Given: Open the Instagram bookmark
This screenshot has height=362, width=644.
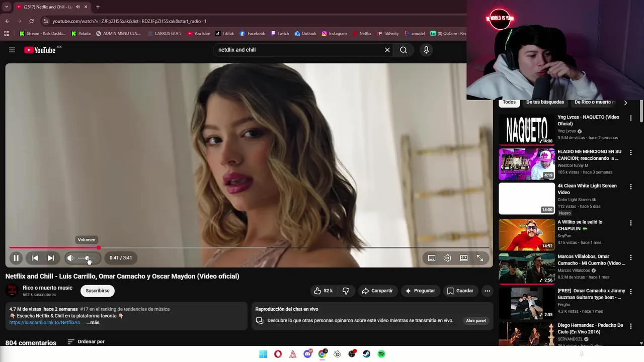Looking at the screenshot, I should [334, 34].
